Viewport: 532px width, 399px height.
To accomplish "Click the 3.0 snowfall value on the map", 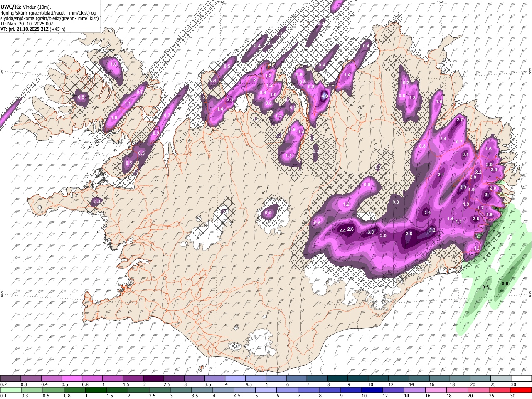I will [x=371, y=232].
